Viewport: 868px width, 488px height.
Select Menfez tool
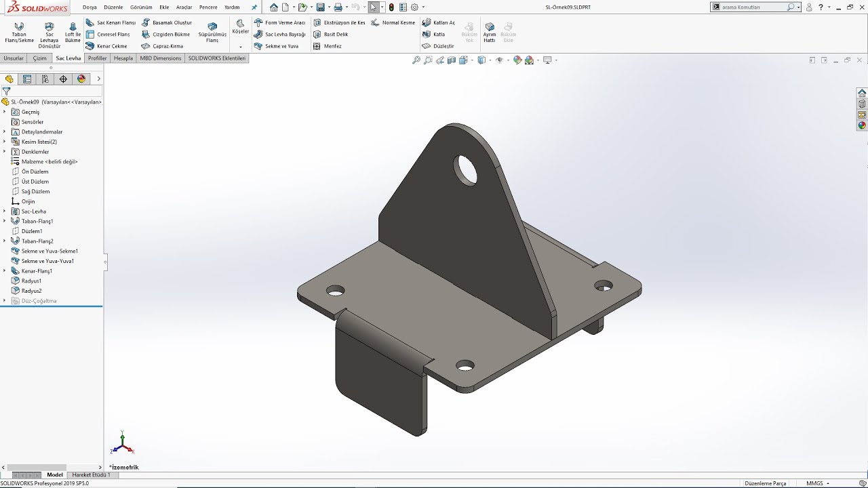coord(327,46)
